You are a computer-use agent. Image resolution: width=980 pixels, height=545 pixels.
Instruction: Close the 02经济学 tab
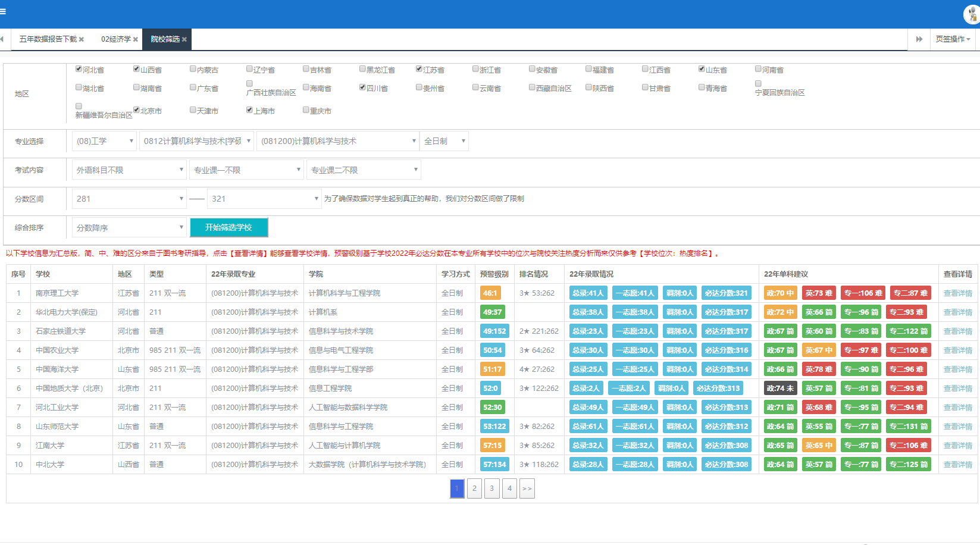click(x=135, y=39)
